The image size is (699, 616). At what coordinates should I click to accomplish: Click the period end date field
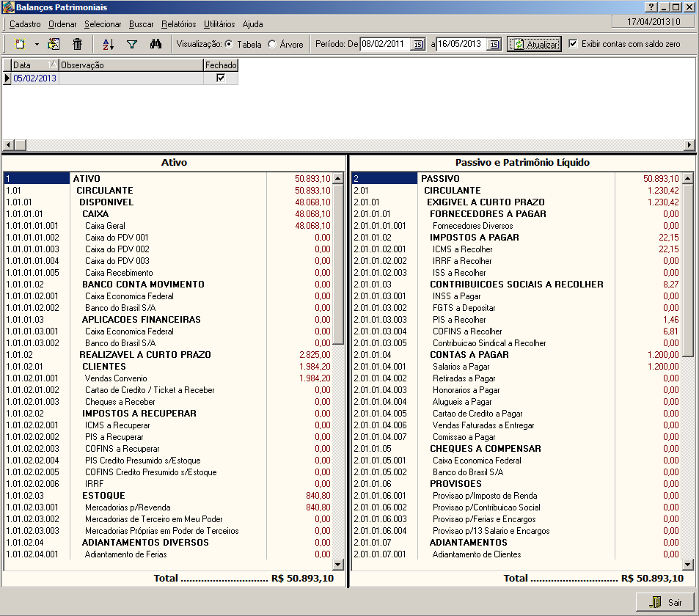462,44
